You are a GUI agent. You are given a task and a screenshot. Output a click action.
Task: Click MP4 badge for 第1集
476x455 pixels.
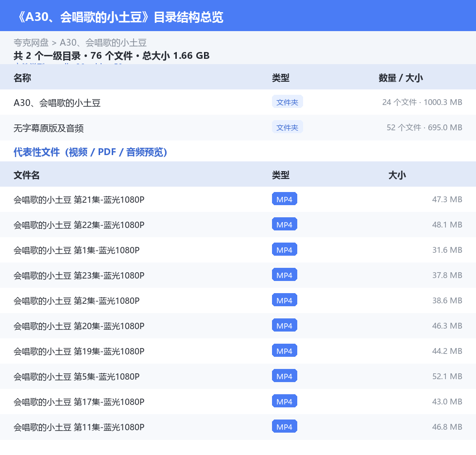(285, 250)
